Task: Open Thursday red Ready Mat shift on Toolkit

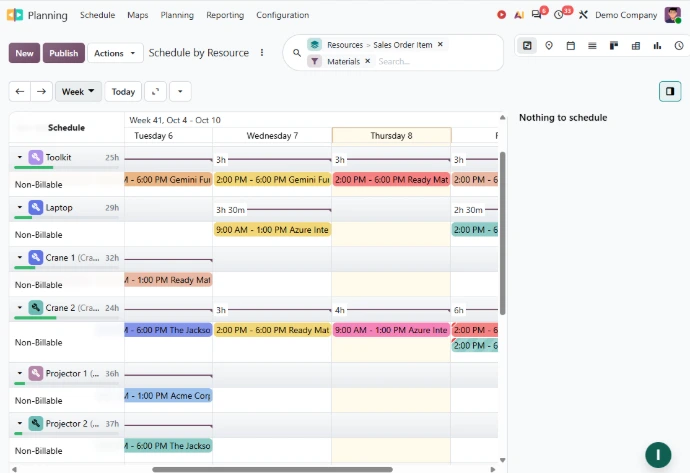Action: click(391, 180)
